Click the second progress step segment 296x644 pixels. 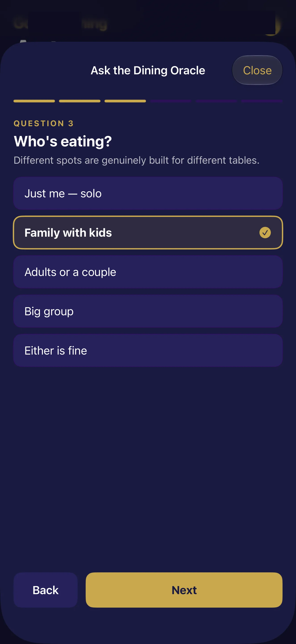click(x=80, y=101)
